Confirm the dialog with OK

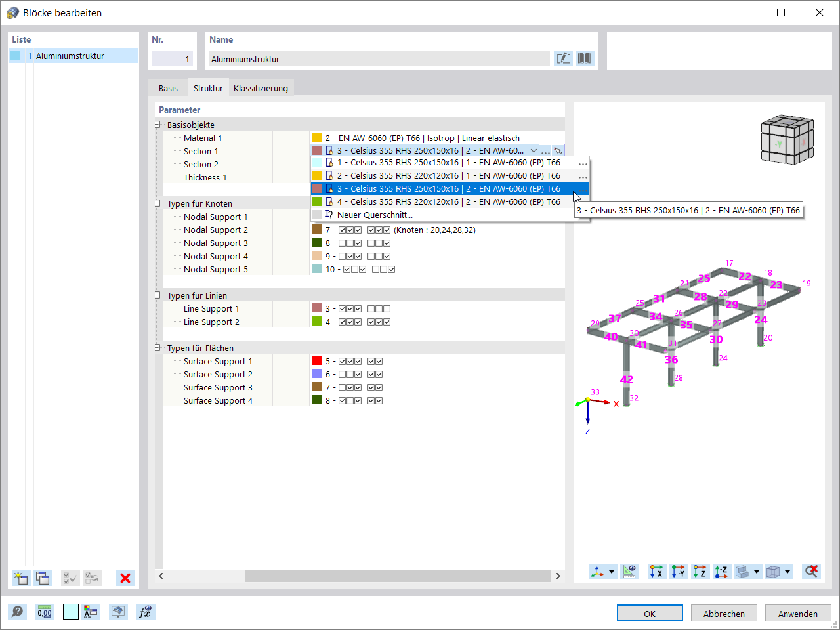click(650, 614)
